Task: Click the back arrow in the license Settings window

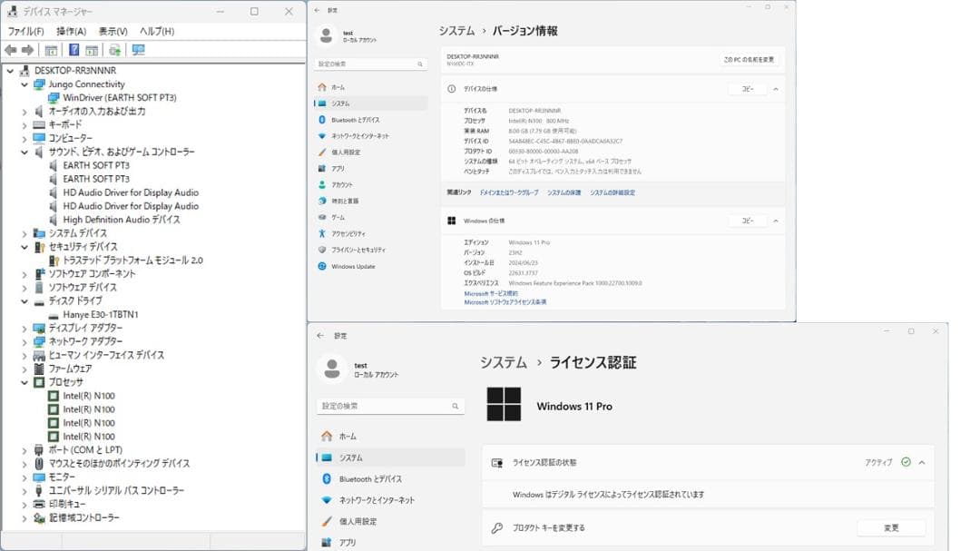Action: point(319,334)
